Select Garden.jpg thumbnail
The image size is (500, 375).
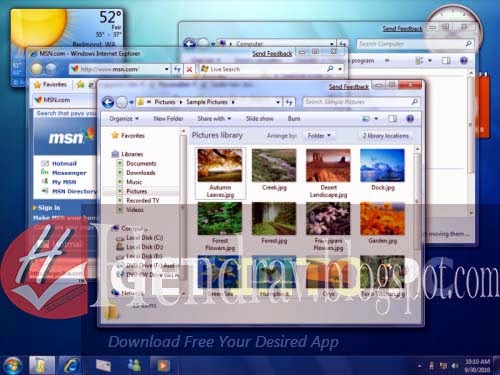click(x=382, y=219)
